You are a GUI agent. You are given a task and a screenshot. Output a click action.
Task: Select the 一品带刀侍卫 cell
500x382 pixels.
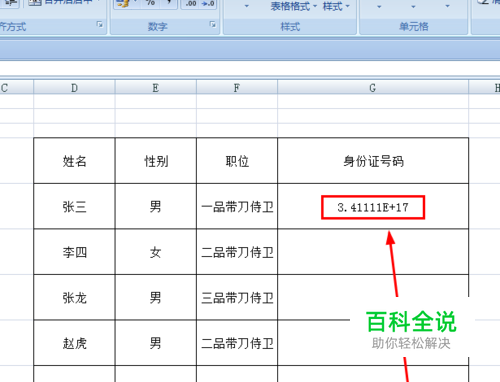coord(237,206)
